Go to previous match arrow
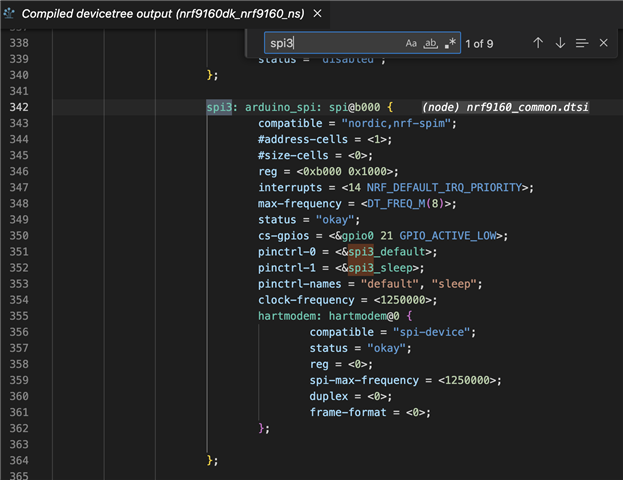The height and width of the screenshot is (480, 623). pyautogui.click(x=538, y=43)
